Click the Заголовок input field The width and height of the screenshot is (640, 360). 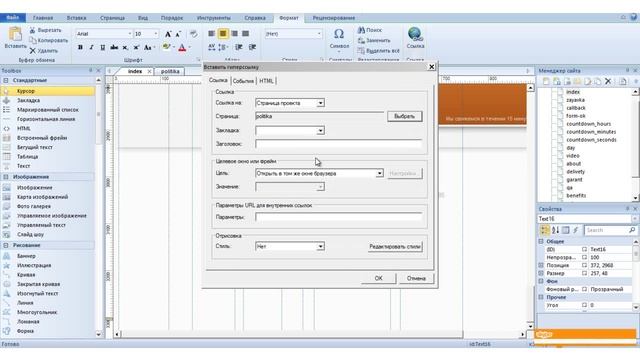(x=338, y=144)
